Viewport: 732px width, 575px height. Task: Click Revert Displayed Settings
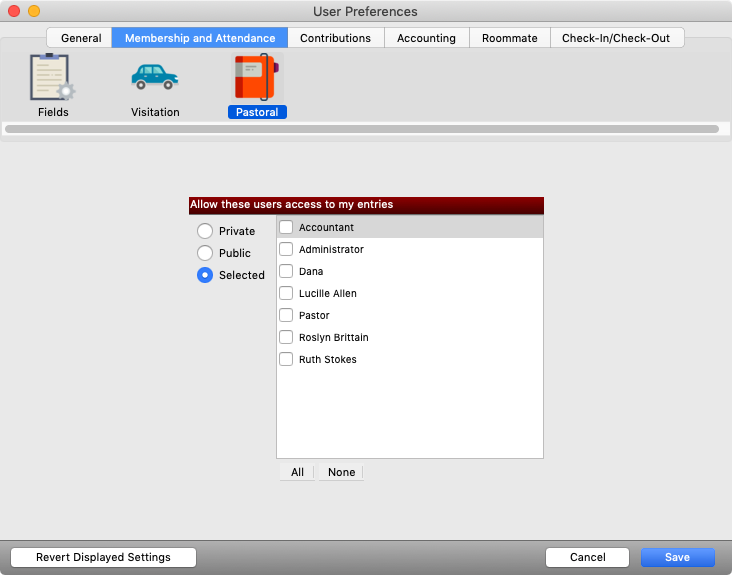pos(103,557)
